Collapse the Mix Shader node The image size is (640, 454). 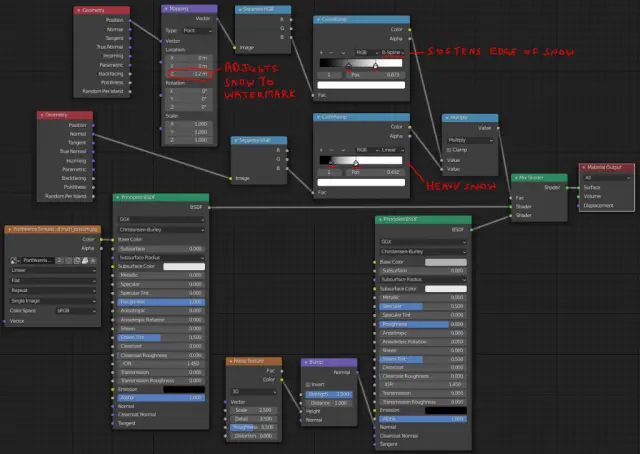[x=516, y=178]
